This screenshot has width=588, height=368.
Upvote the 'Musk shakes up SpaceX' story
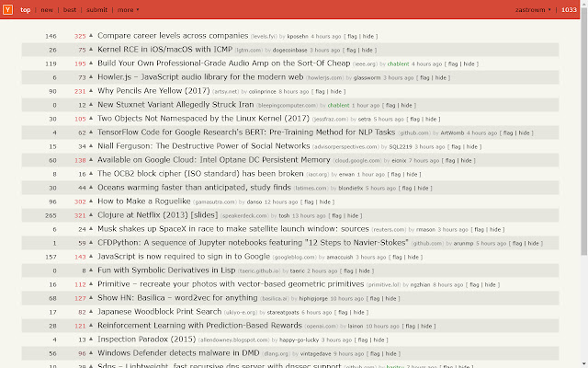91,229
